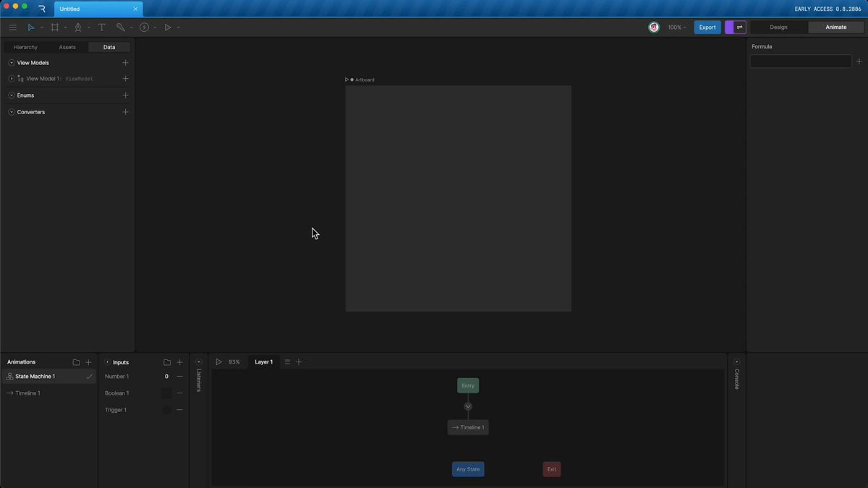Click the Export button
This screenshot has width=868, height=488.
click(x=707, y=27)
